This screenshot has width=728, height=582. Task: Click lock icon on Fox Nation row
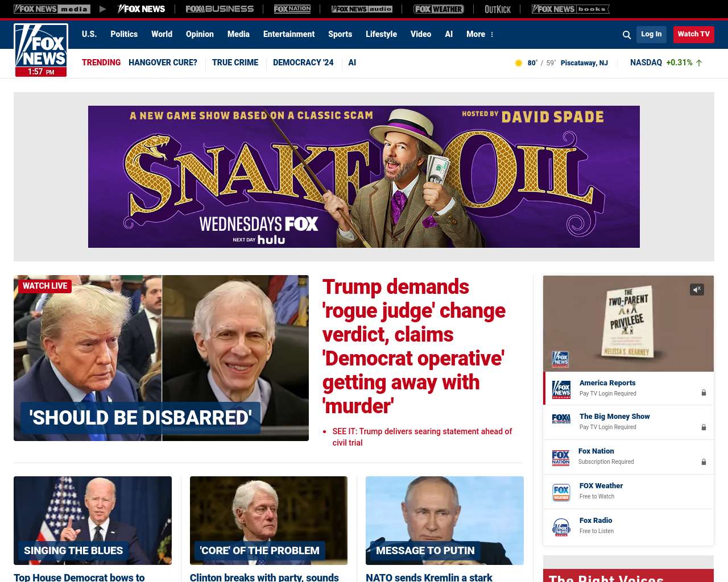[x=704, y=462]
